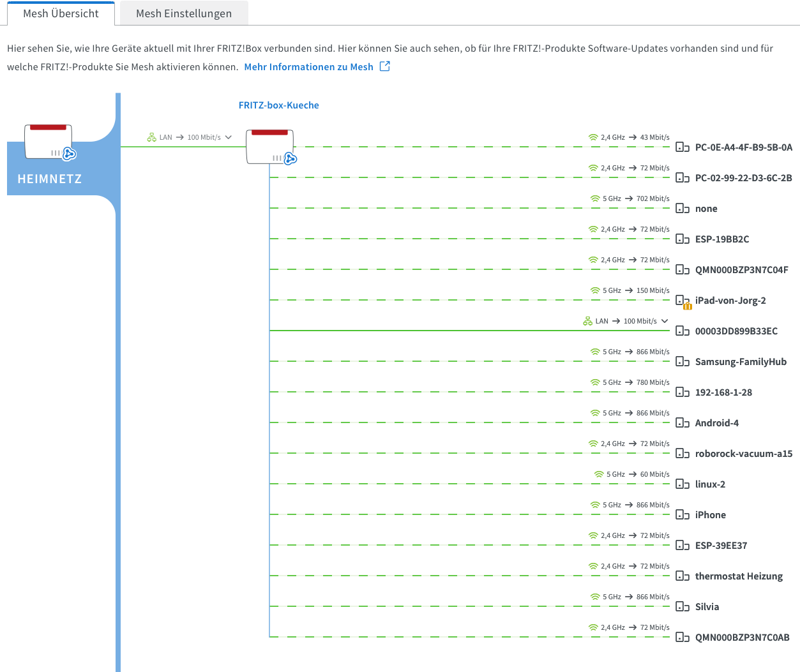Click Wi-Fi icon on the 780 Mbit/s connection
800x672 pixels.
tap(595, 382)
